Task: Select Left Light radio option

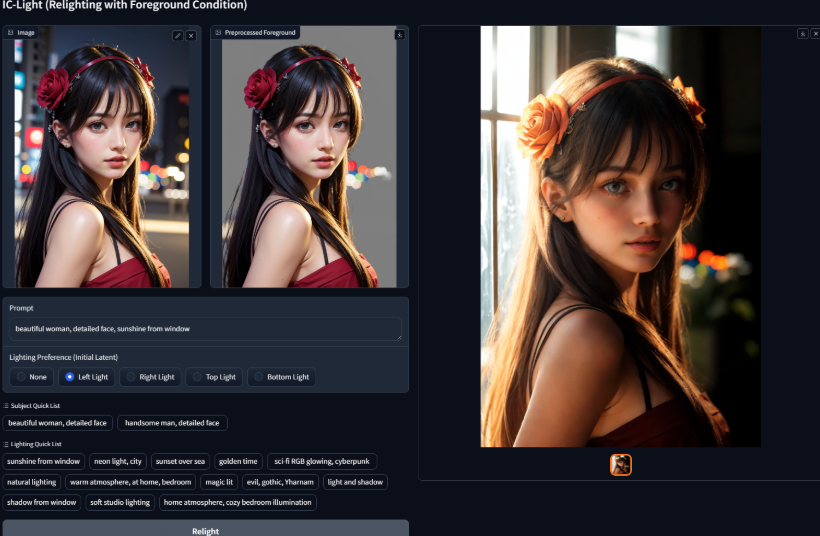Action: pos(87,377)
